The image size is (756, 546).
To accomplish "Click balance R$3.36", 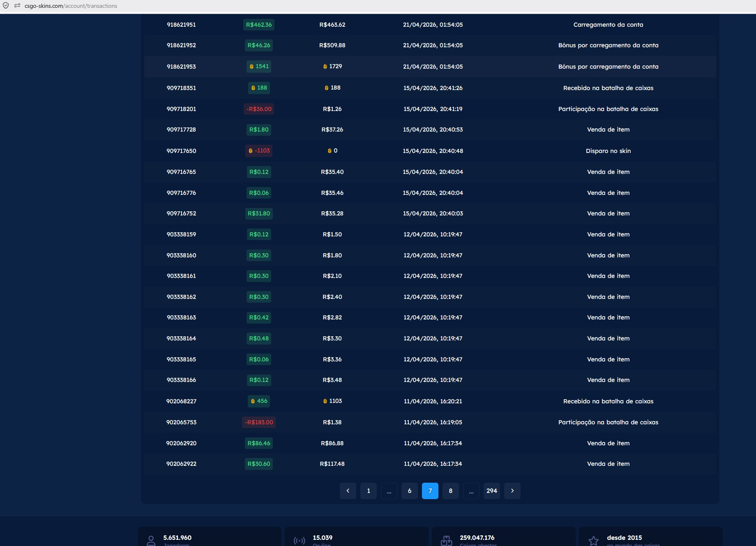I will click(x=332, y=359).
